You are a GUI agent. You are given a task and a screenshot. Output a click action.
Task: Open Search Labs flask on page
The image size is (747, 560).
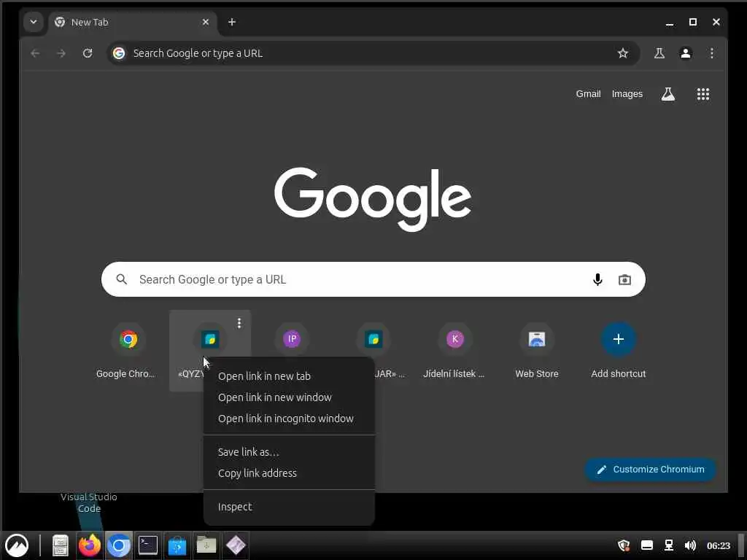pyautogui.click(x=668, y=94)
